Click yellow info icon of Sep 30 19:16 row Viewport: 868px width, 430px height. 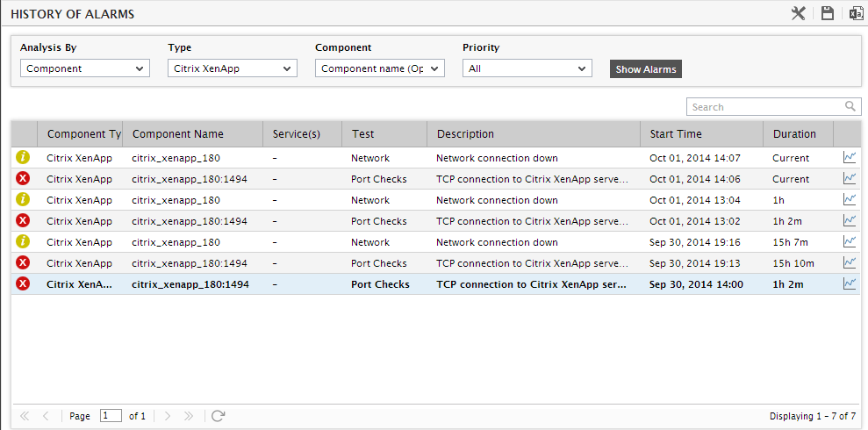(23, 241)
